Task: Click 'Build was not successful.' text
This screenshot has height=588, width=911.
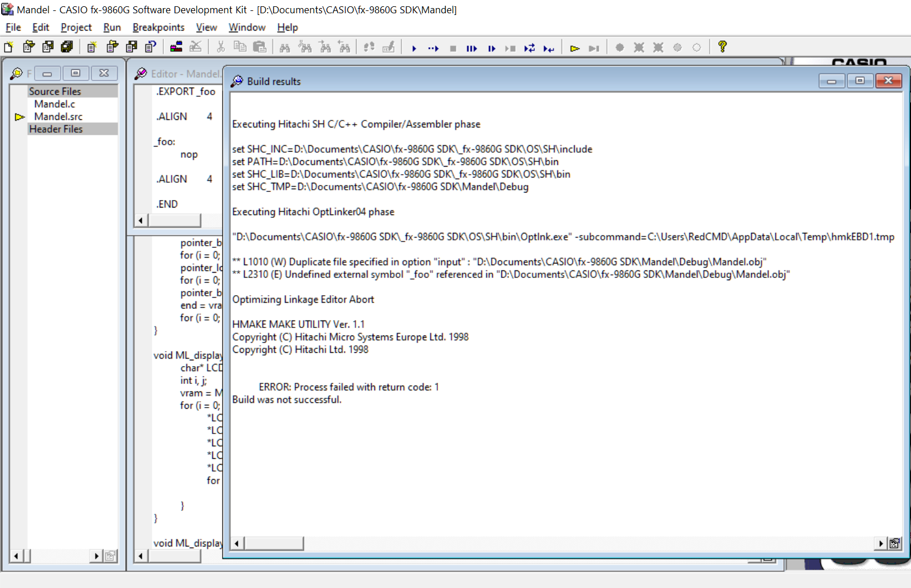Action: (287, 399)
